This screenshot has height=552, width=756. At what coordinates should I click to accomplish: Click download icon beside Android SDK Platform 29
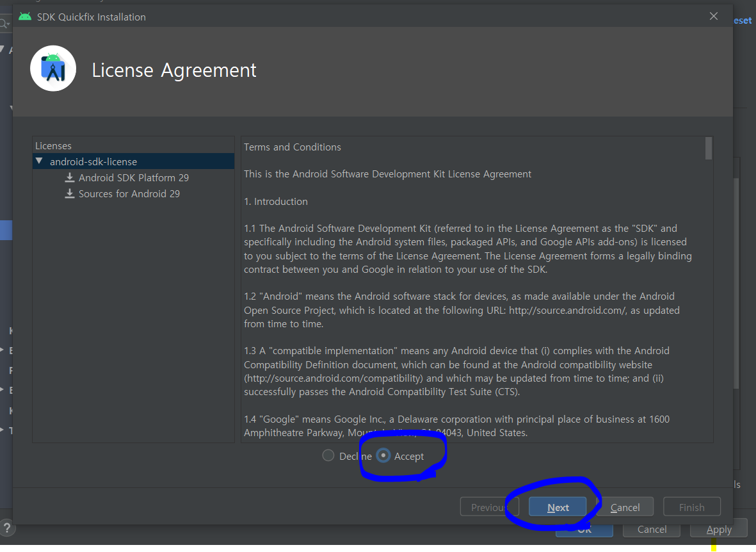70,177
